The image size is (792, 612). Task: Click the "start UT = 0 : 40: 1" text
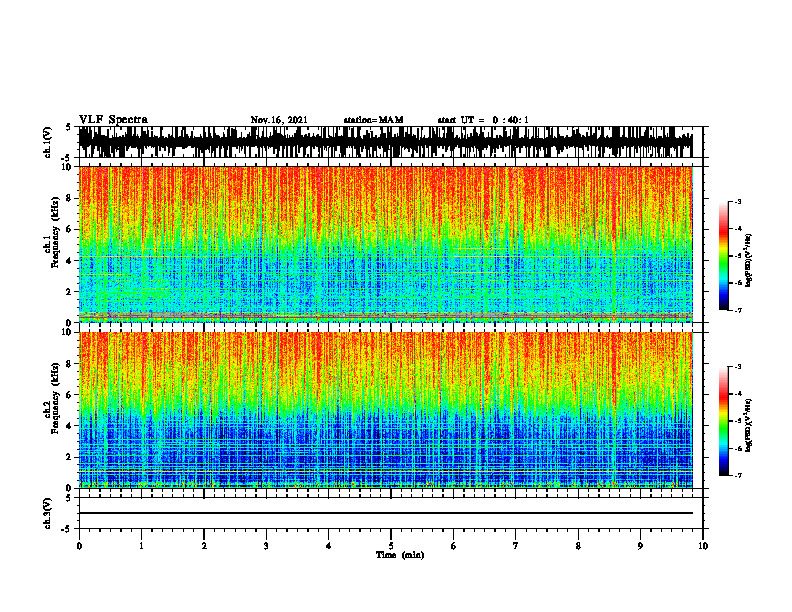point(483,120)
